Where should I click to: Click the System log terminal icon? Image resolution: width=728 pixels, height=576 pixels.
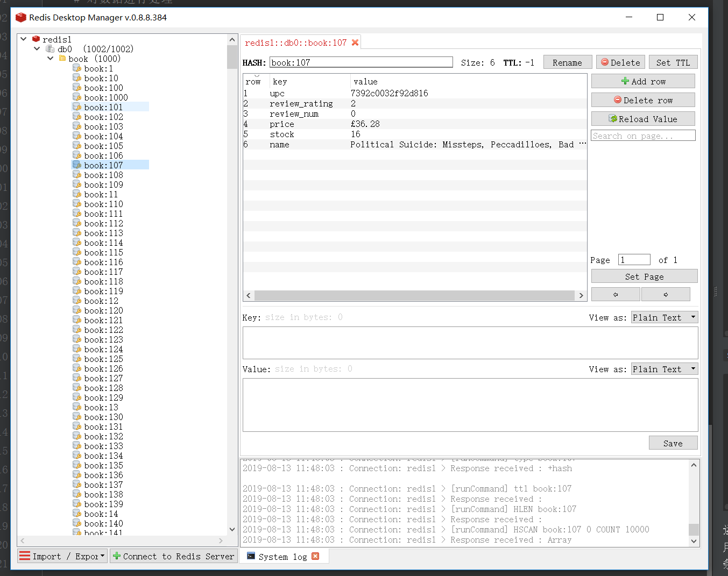pos(251,556)
